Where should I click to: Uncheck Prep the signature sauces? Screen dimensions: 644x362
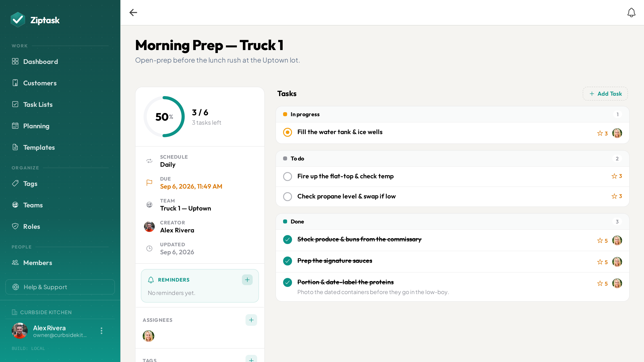(287, 261)
